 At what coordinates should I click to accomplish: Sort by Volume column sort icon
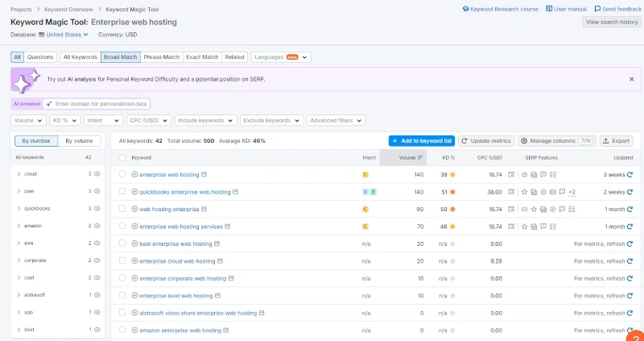pos(420,157)
